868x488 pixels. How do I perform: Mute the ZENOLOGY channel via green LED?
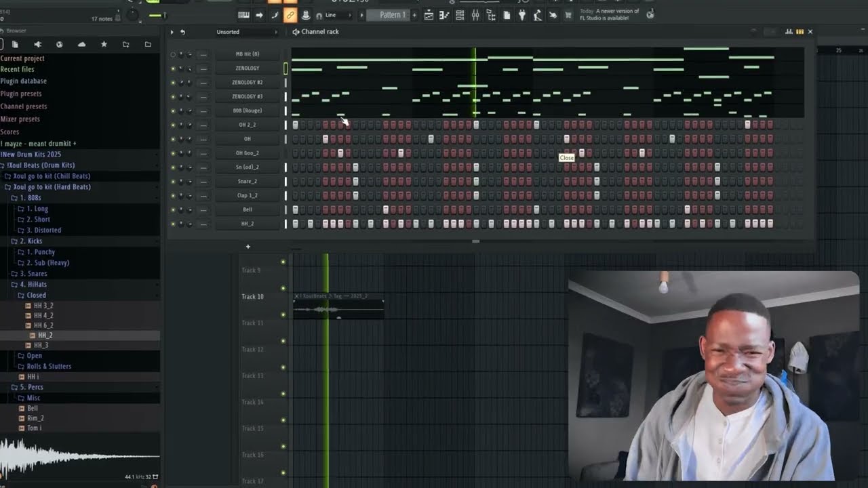[173, 68]
